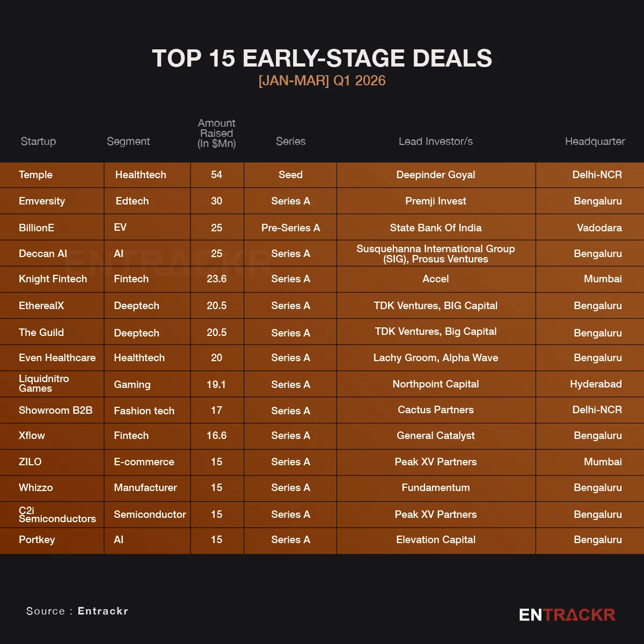The width and height of the screenshot is (644, 644).
Task: Click the Entrackr source text at bottom left
Action: pyautogui.click(x=103, y=611)
